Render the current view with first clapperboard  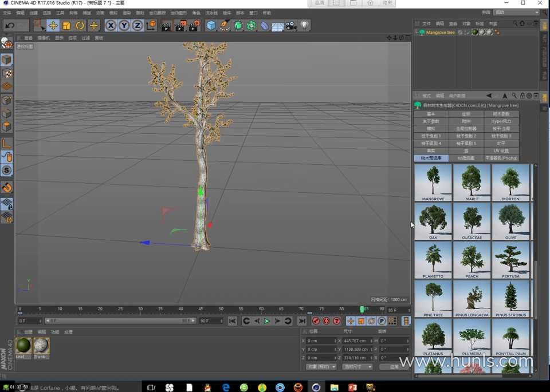(x=166, y=26)
